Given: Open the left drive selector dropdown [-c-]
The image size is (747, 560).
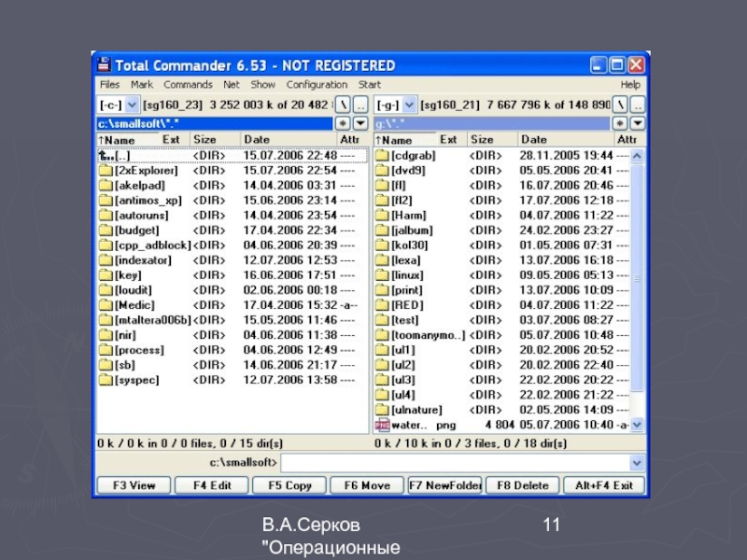Looking at the screenshot, I should click(119, 105).
